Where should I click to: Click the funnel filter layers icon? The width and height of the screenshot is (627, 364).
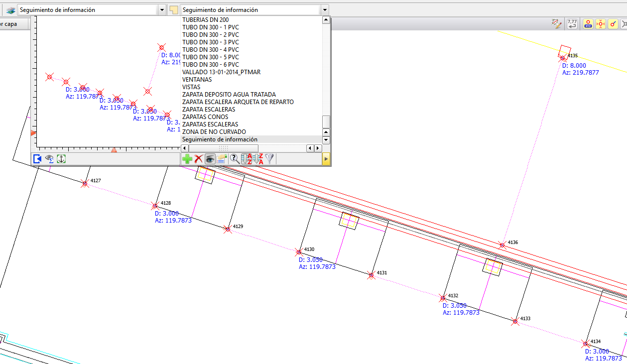pos(269,159)
